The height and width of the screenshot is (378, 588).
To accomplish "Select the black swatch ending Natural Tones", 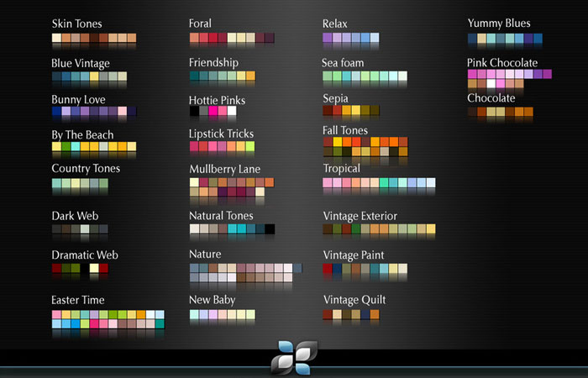I will point(270,228).
